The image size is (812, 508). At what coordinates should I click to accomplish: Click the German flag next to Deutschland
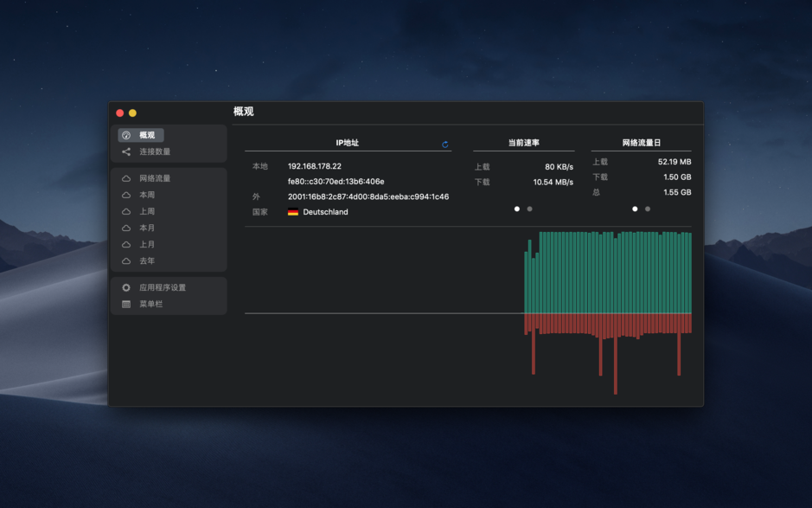293,211
